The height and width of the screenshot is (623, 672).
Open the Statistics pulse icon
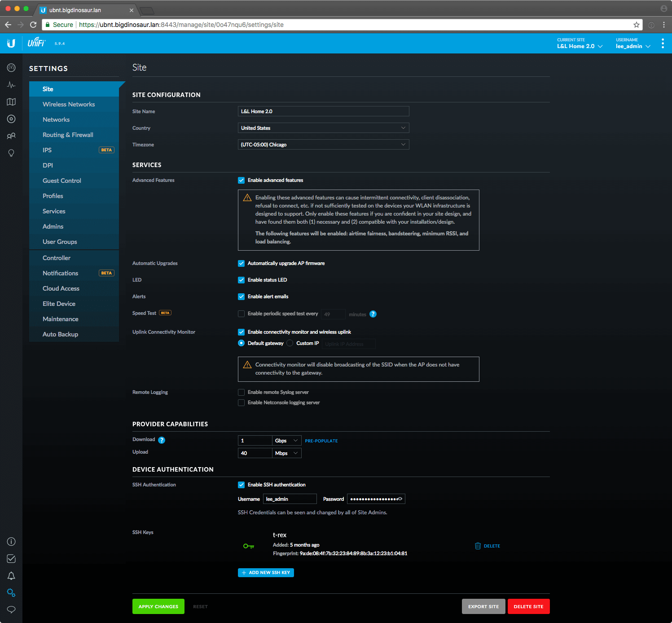pyautogui.click(x=11, y=85)
